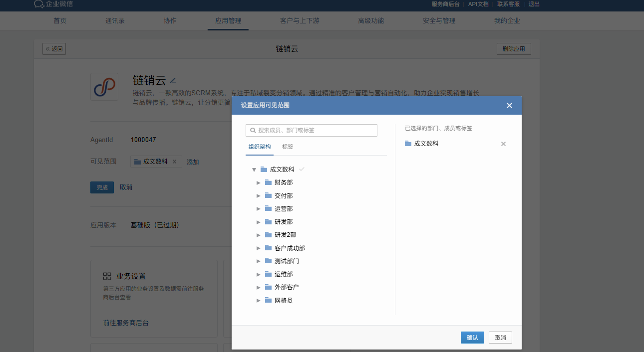
Task: Open API文档 in top header
Action: click(478, 4)
